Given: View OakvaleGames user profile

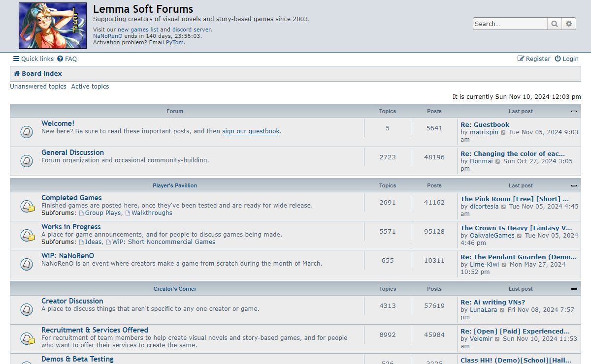Looking at the screenshot, I should [492, 236].
